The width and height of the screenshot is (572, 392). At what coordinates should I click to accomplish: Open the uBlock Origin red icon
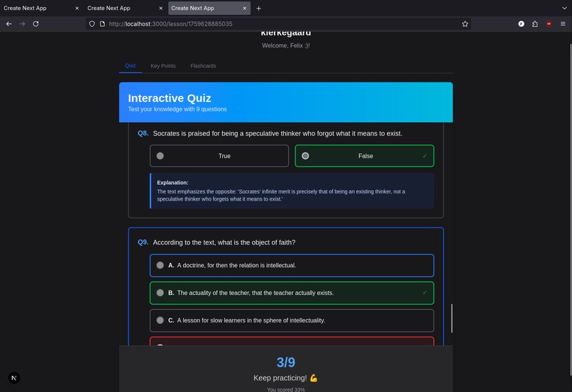point(549,23)
